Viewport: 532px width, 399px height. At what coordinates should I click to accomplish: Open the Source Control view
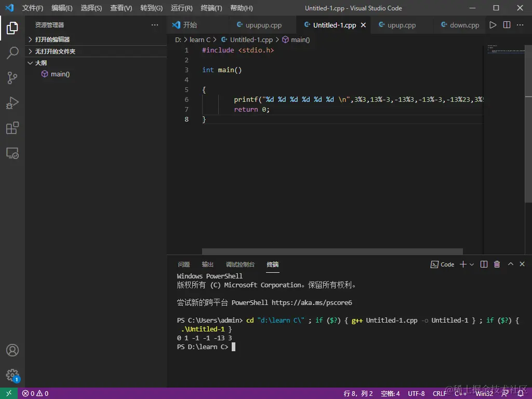point(12,78)
